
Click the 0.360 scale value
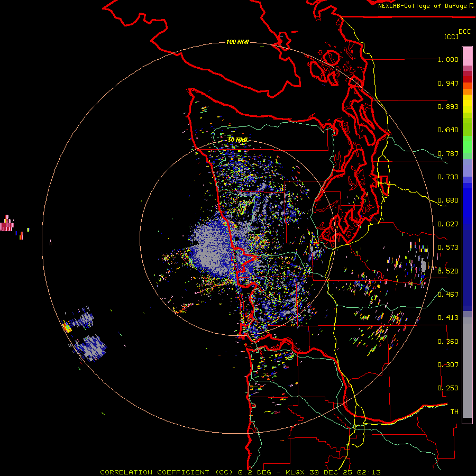tap(448, 341)
